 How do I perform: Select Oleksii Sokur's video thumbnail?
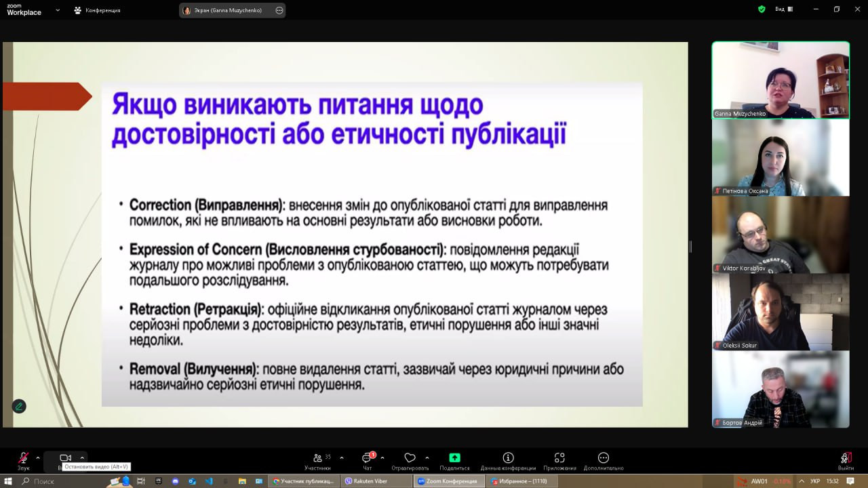click(781, 312)
